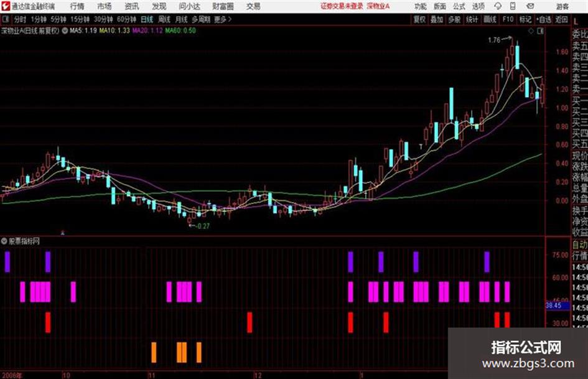Open the 交易 menu
Screen dimensions: 588x379
click(253, 6)
